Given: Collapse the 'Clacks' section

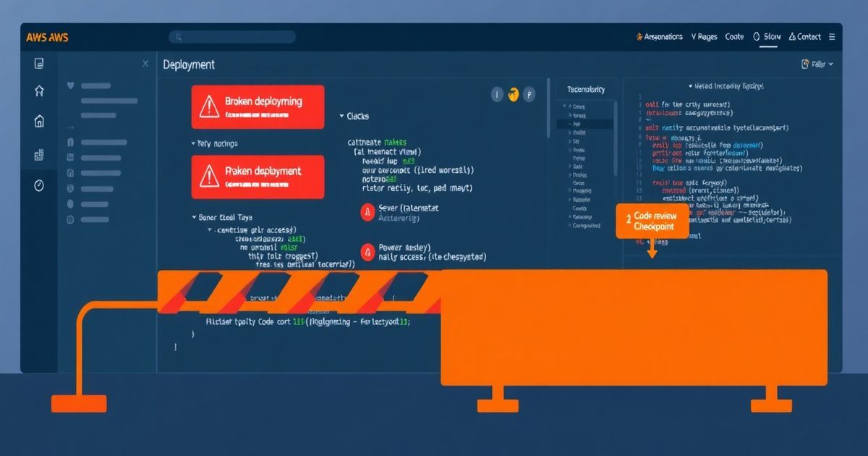Looking at the screenshot, I should point(341,117).
